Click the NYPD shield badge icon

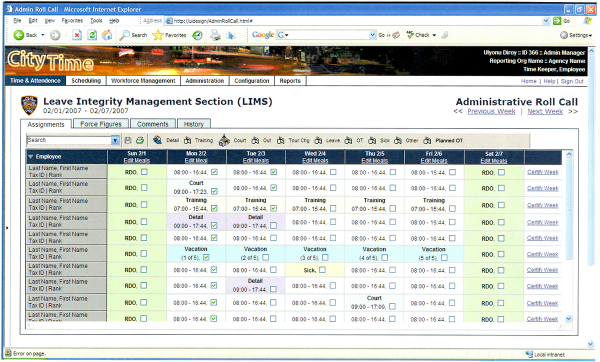[29, 105]
